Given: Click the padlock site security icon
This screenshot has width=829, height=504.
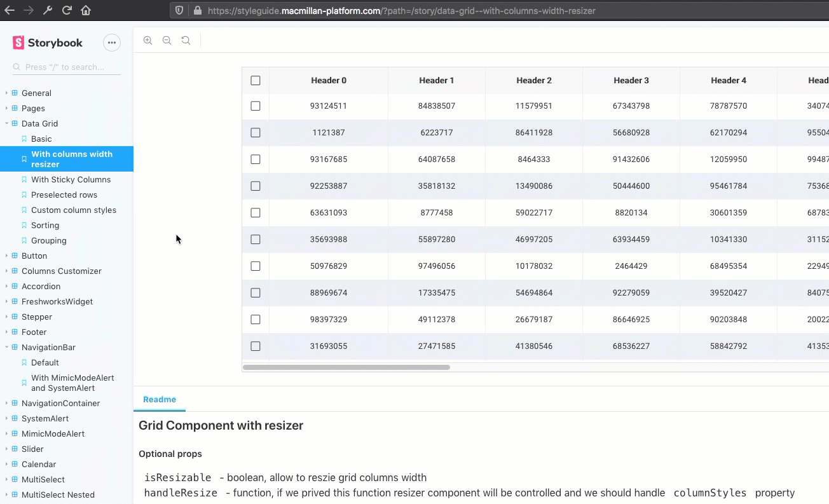Looking at the screenshot, I should coord(197,10).
